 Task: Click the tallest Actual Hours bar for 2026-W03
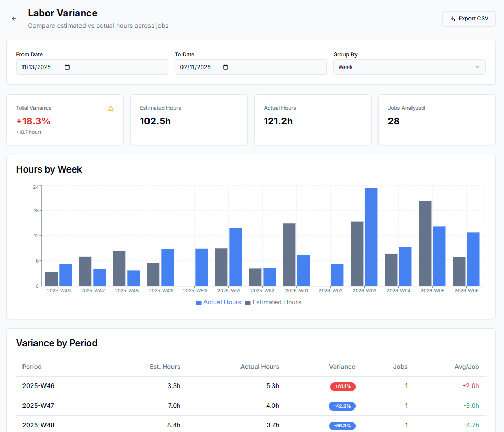click(x=371, y=236)
